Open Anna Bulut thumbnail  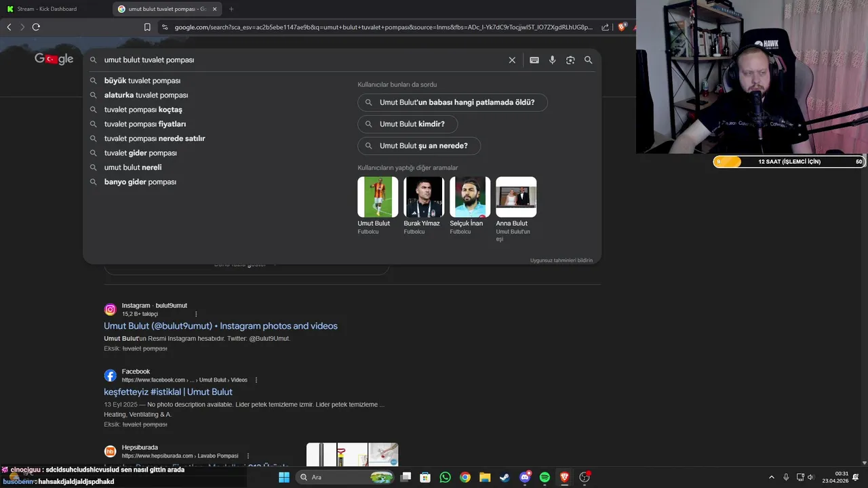point(516,197)
